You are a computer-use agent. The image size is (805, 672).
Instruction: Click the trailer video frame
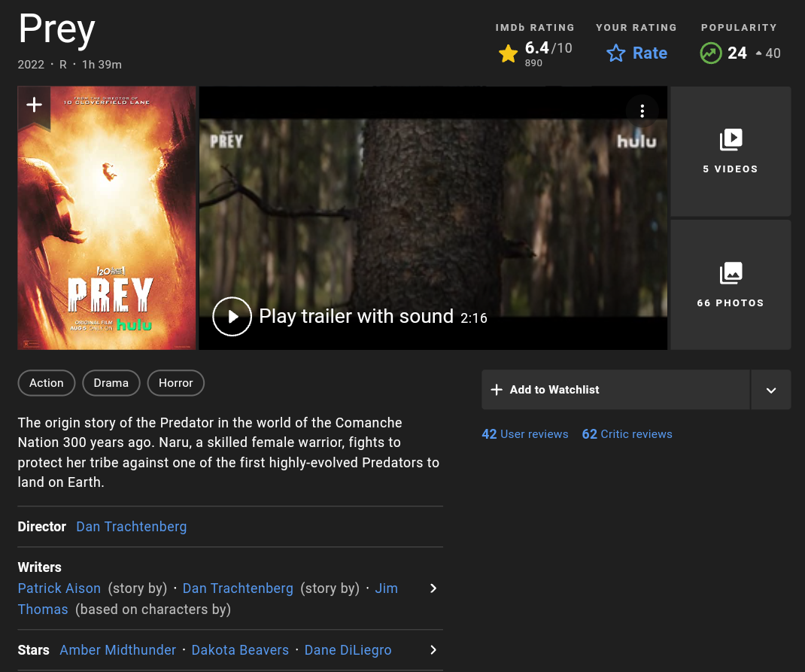(x=433, y=218)
